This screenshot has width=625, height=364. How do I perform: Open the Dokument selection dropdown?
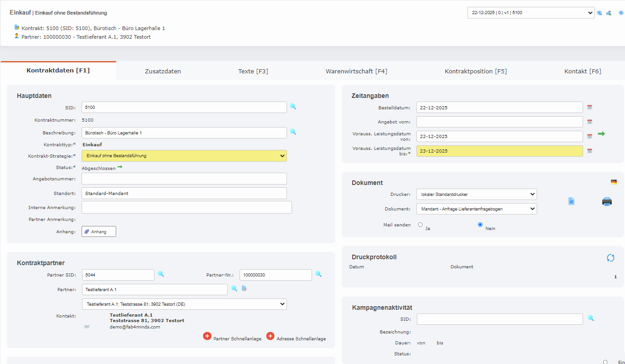coord(476,209)
